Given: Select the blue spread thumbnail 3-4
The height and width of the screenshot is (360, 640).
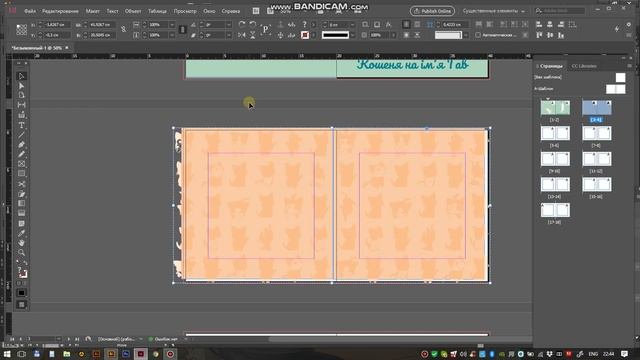Looking at the screenshot, I should (597, 107).
